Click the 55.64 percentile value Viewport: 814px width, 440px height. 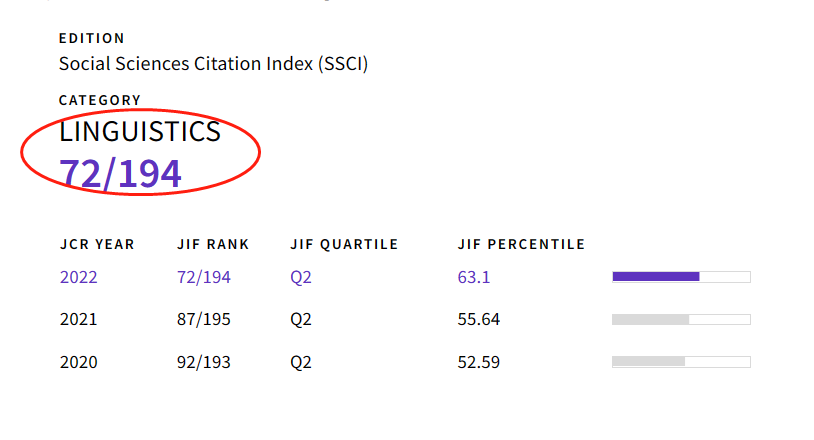coord(479,320)
